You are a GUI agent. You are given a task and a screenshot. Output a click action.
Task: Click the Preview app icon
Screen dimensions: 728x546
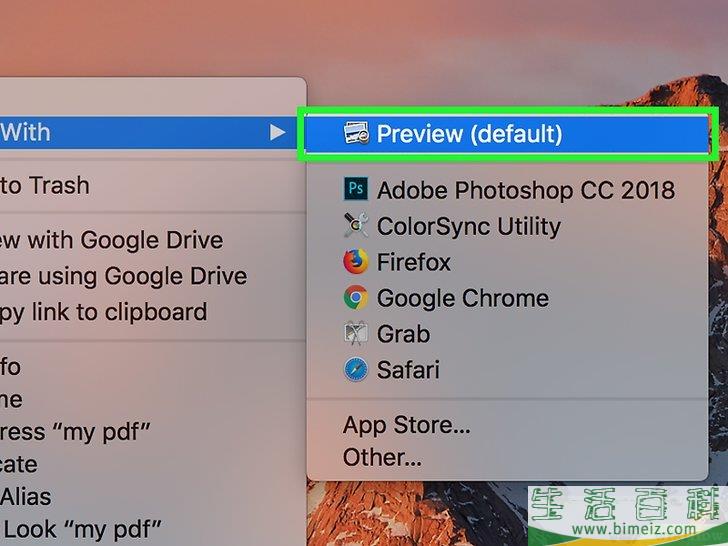coord(356,133)
